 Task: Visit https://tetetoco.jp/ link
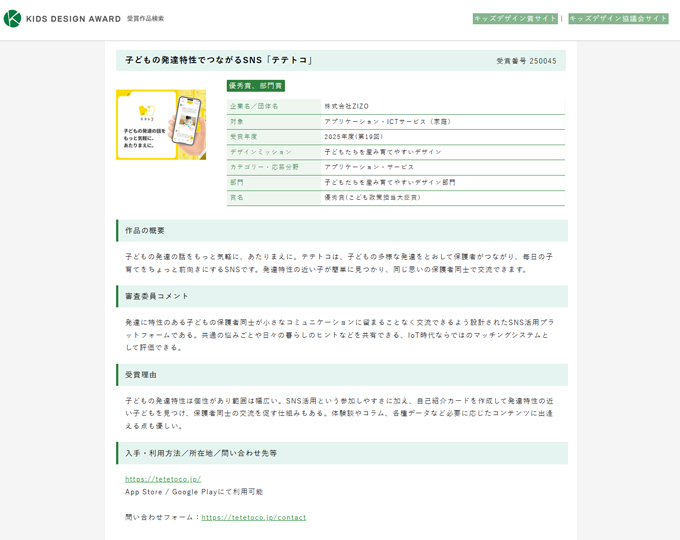tap(163, 479)
